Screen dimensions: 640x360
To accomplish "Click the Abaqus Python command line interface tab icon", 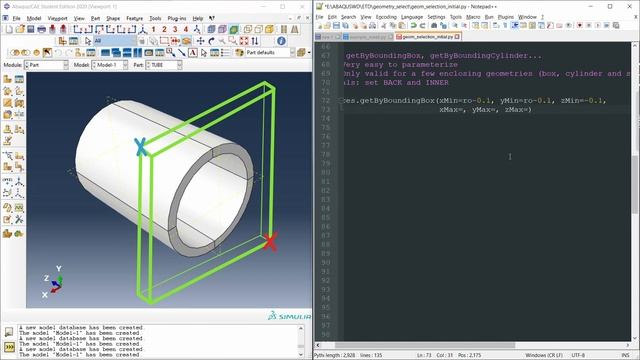I will point(9,347).
